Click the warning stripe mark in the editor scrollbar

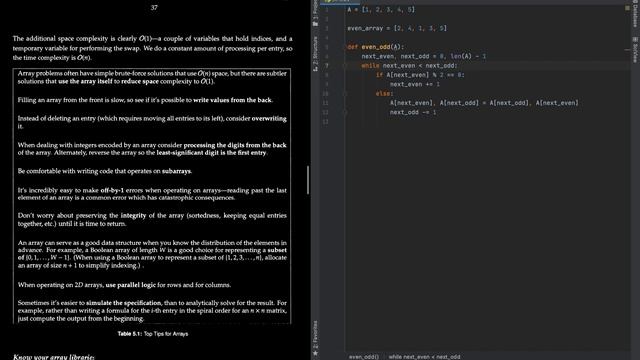point(627,50)
